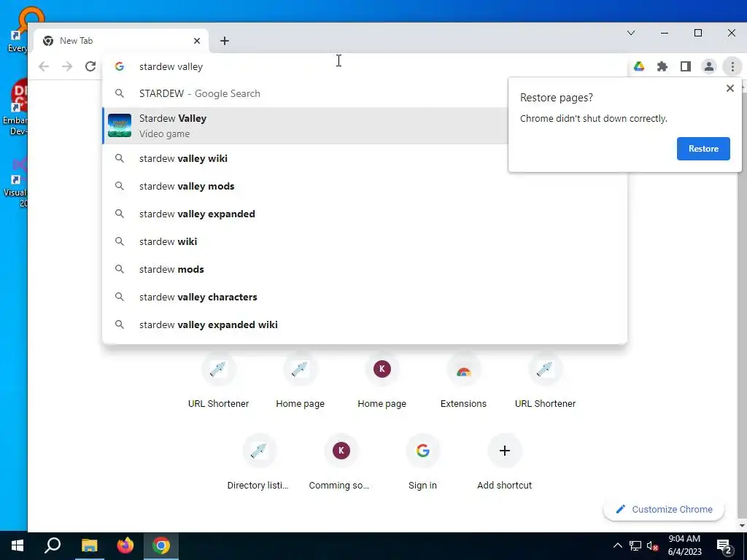This screenshot has width=747, height=560.
Task: Launch Firefox from the taskbar
Action: tap(125, 545)
